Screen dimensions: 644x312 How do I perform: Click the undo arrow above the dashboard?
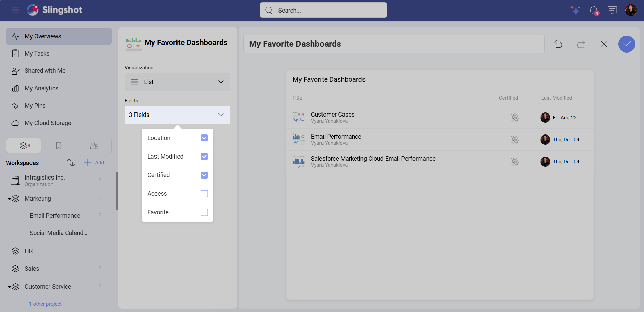pos(558,44)
